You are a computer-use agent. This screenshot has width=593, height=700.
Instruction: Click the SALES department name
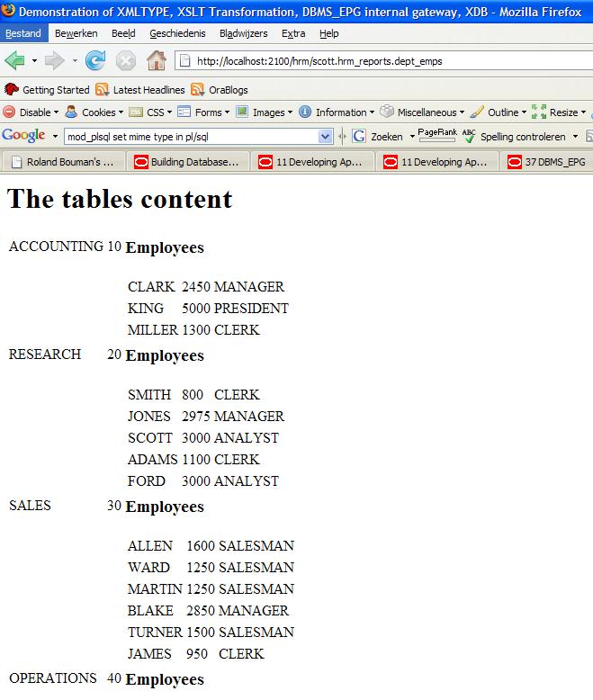30,506
